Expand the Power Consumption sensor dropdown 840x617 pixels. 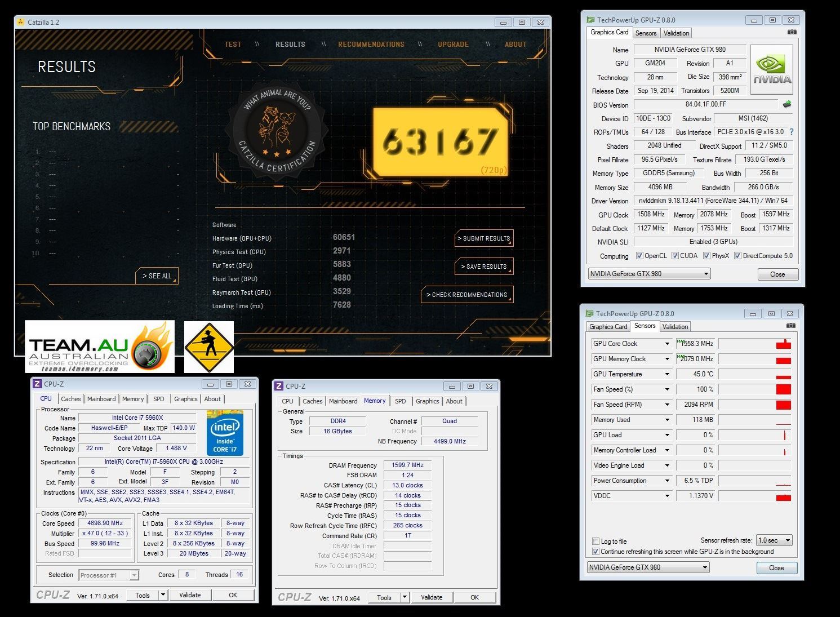(x=667, y=481)
